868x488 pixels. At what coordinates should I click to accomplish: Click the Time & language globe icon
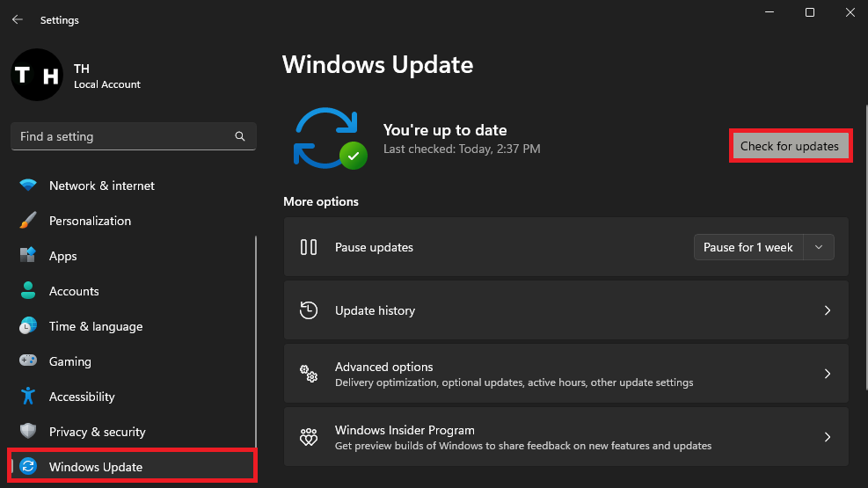pyautogui.click(x=27, y=326)
